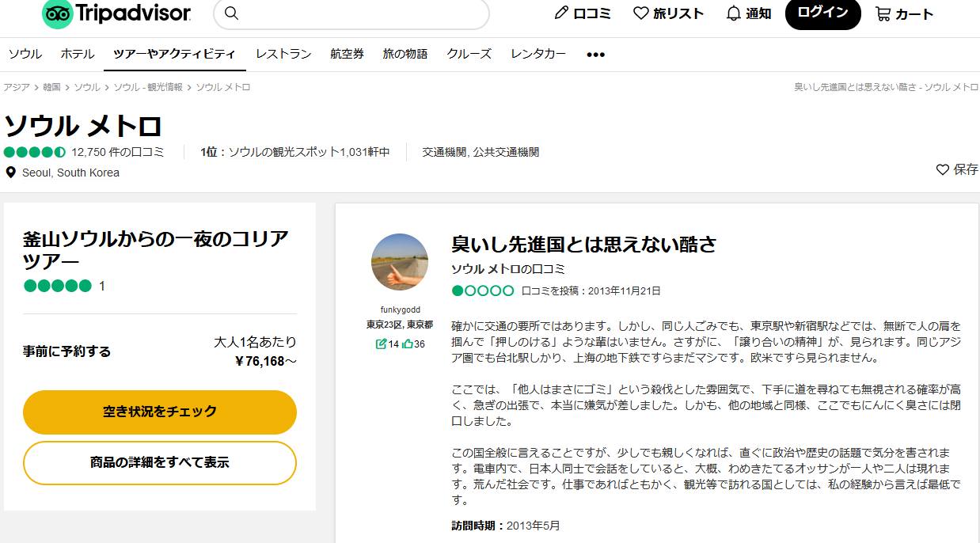Click the ソウル メトロの口コミ subtitle
The image size is (980, 543).
(x=508, y=269)
